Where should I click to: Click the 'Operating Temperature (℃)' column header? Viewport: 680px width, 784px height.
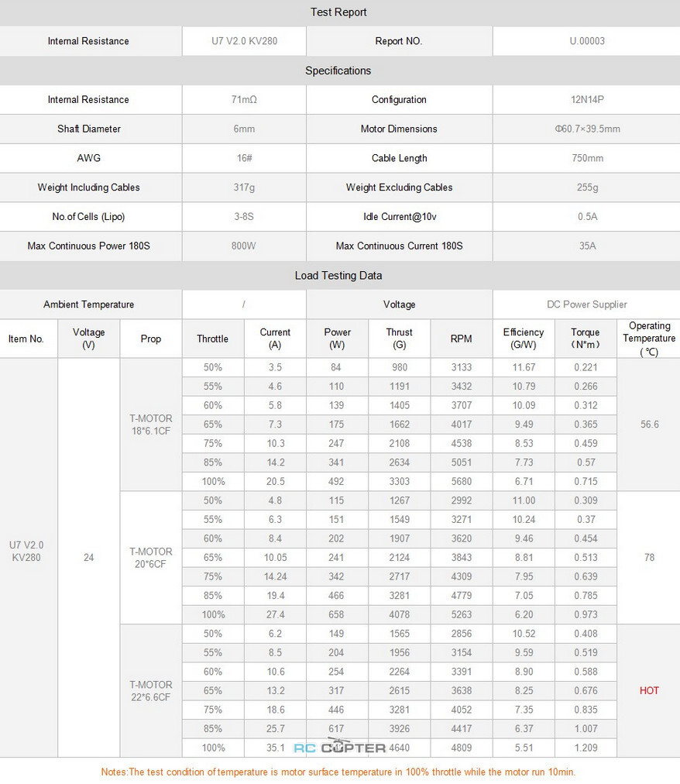[x=649, y=339]
